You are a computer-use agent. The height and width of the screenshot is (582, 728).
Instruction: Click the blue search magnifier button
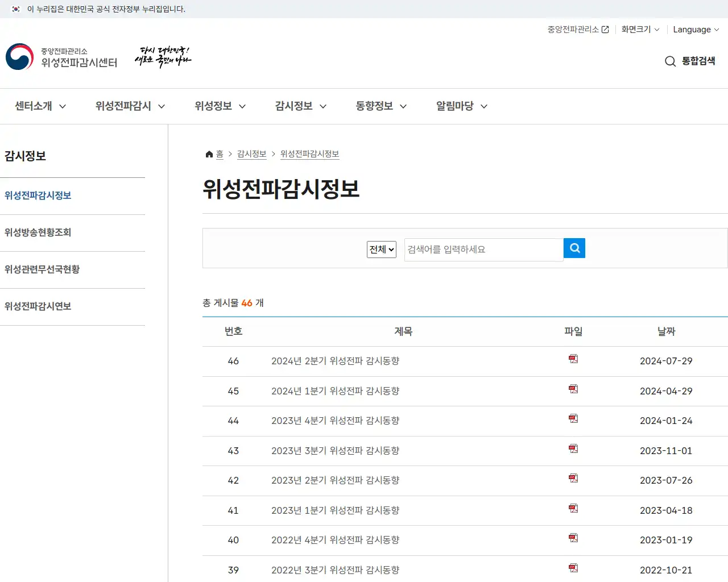(574, 248)
